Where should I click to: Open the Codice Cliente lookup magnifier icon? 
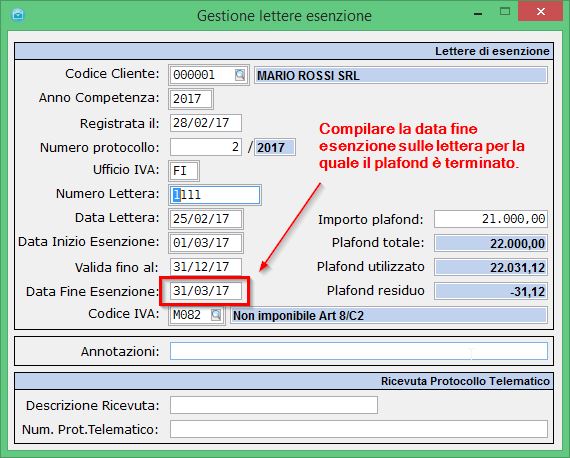(240, 75)
